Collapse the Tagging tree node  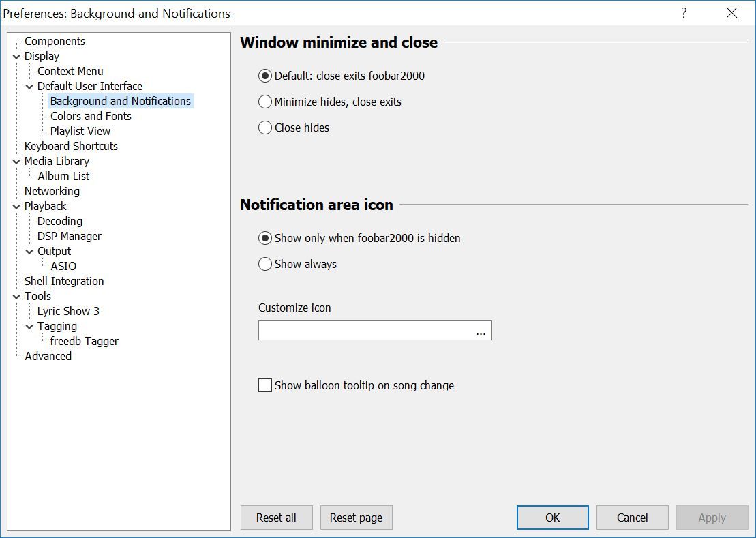tap(29, 327)
